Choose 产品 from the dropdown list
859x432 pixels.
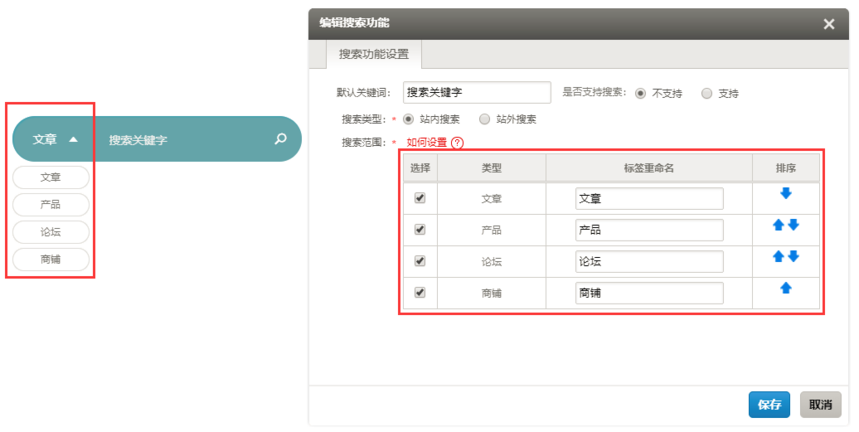pos(50,205)
